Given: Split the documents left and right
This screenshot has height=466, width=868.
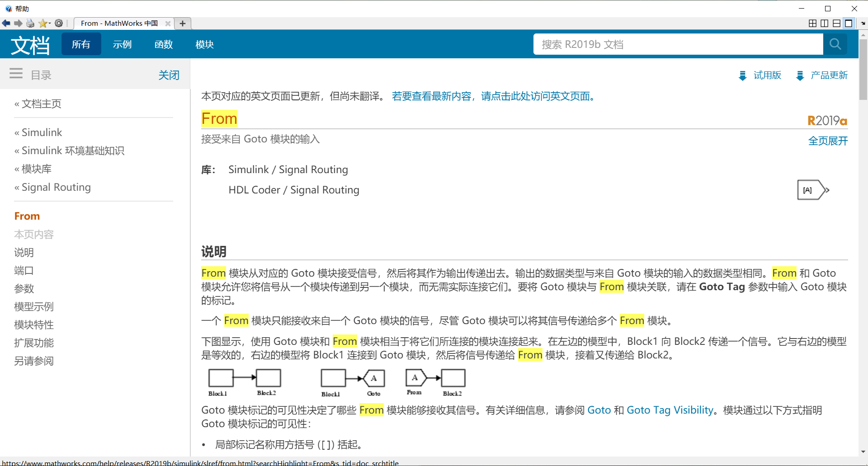Looking at the screenshot, I should [825, 24].
